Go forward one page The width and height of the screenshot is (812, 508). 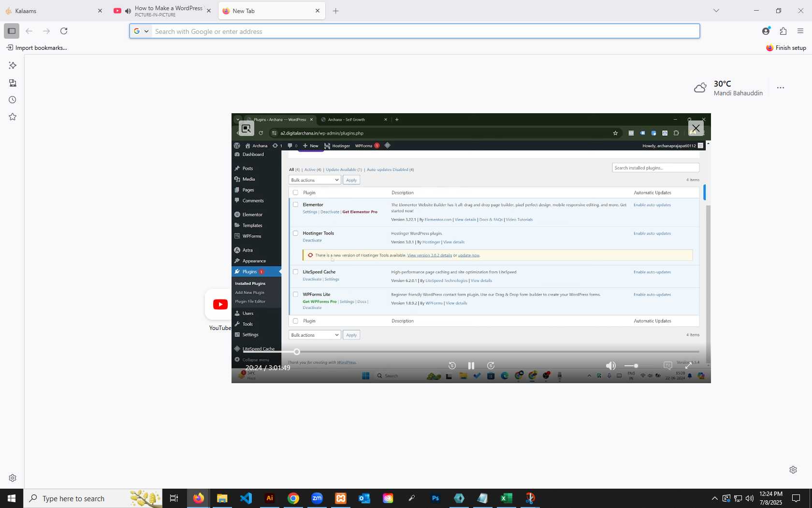[46, 31]
